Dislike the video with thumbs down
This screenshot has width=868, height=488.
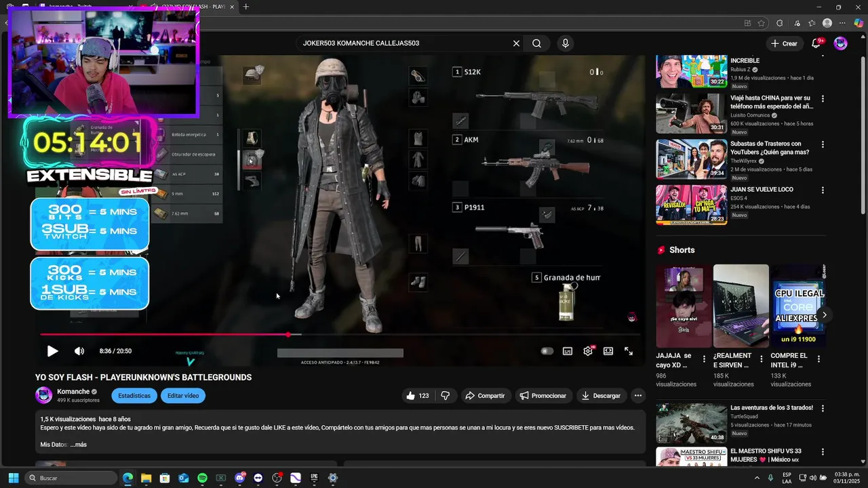tap(446, 396)
